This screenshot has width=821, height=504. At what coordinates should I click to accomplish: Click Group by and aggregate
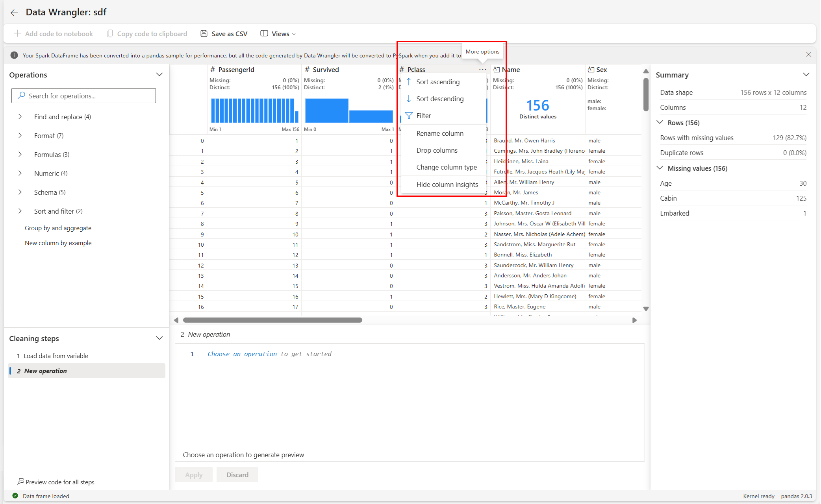[58, 228]
